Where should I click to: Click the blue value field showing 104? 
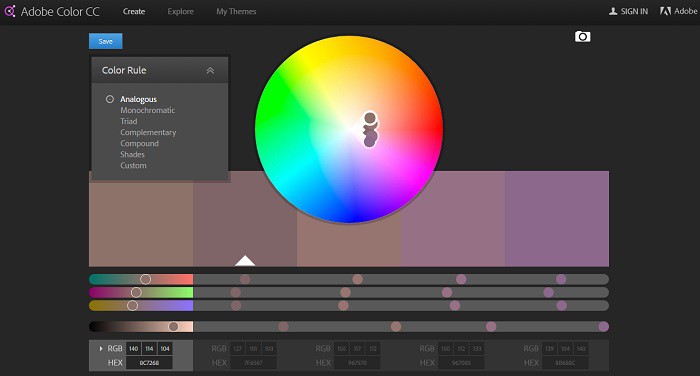point(165,349)
